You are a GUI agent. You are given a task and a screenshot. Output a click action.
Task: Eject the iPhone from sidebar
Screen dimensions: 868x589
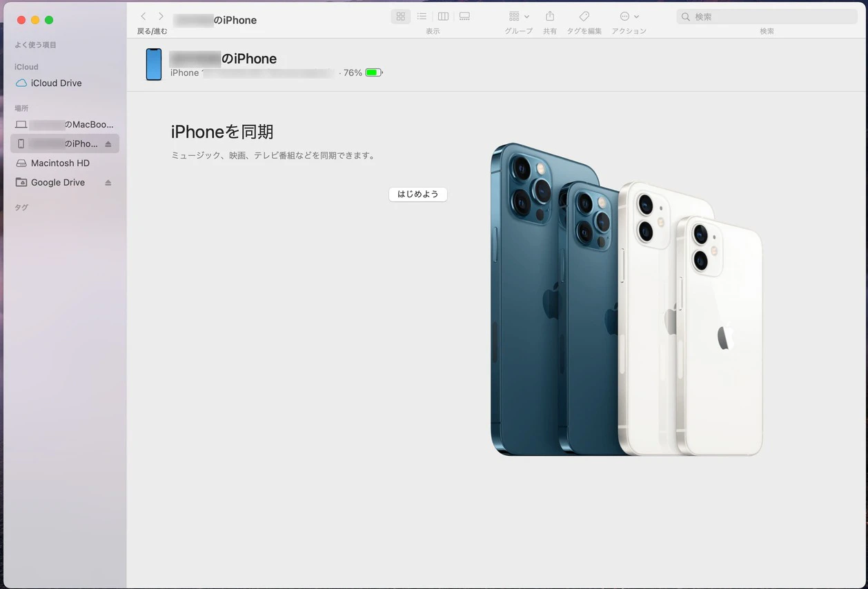coord(108,144)
